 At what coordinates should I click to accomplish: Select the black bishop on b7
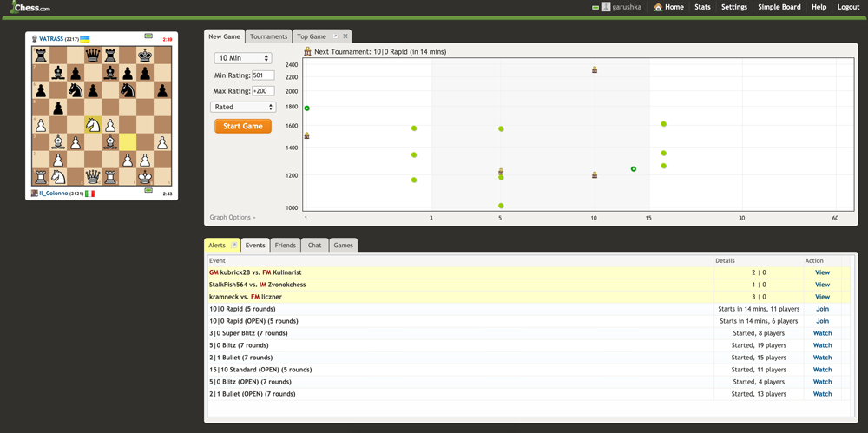point(58,73)
